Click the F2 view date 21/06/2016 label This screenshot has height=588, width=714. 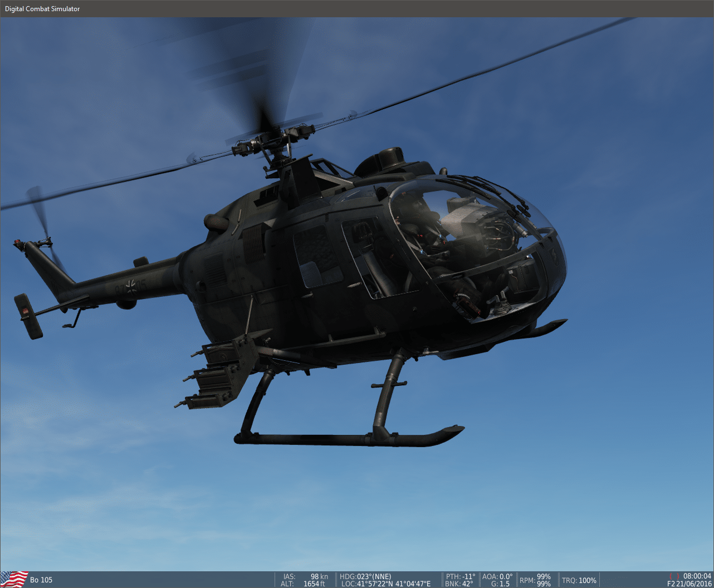point(689,584)
